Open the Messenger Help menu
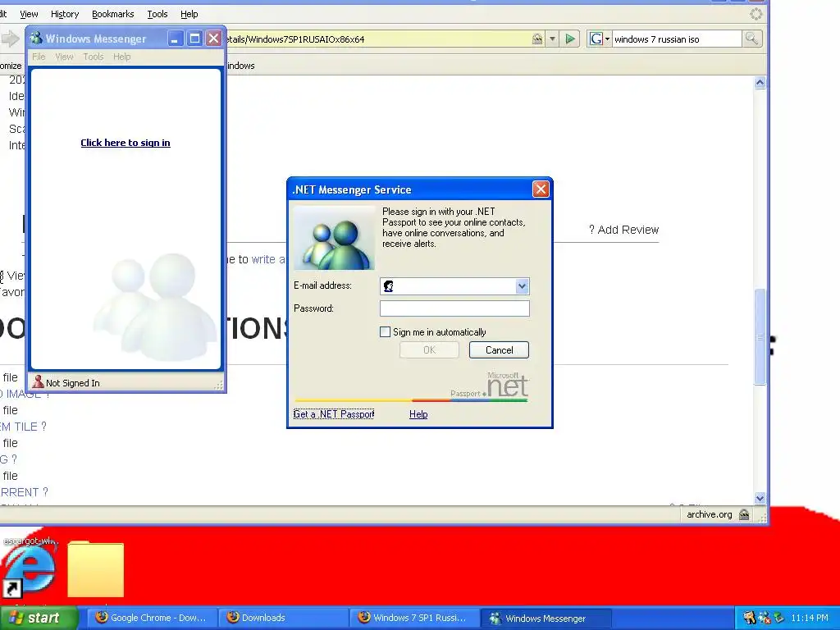840x630 pixels. pyautogui.click(x=121, y=57)
